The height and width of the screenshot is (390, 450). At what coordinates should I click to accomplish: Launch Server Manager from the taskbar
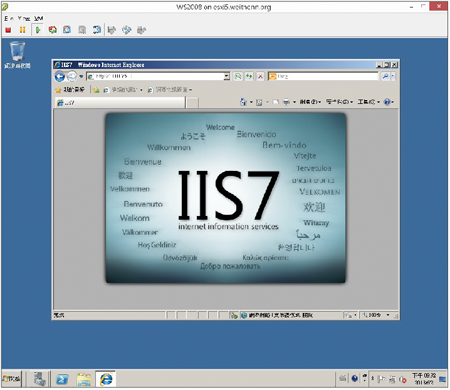click(40, 379)
